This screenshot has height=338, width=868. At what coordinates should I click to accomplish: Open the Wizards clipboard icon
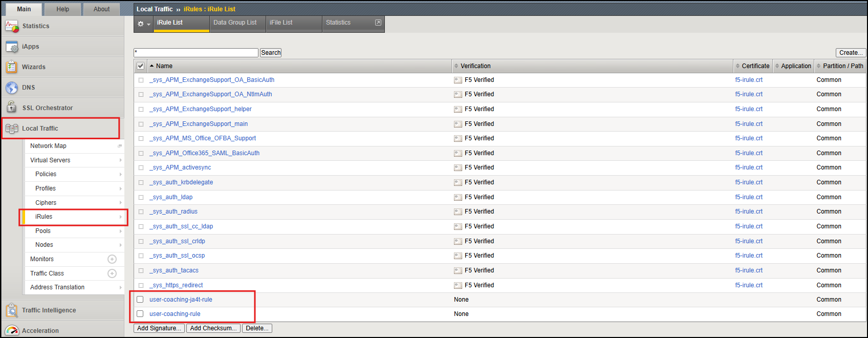(x=12, y=67)
